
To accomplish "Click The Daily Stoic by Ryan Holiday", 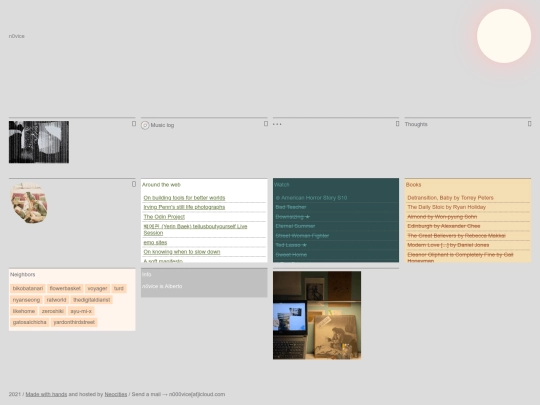I will coord(447,207).
